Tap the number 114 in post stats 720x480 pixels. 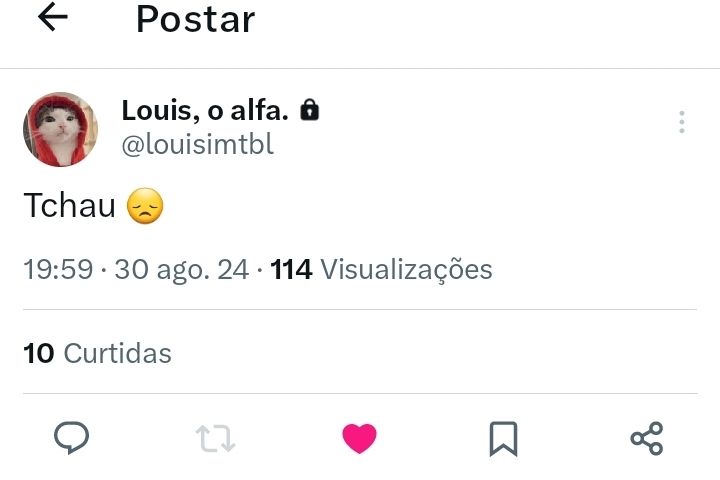pos(292,269)
